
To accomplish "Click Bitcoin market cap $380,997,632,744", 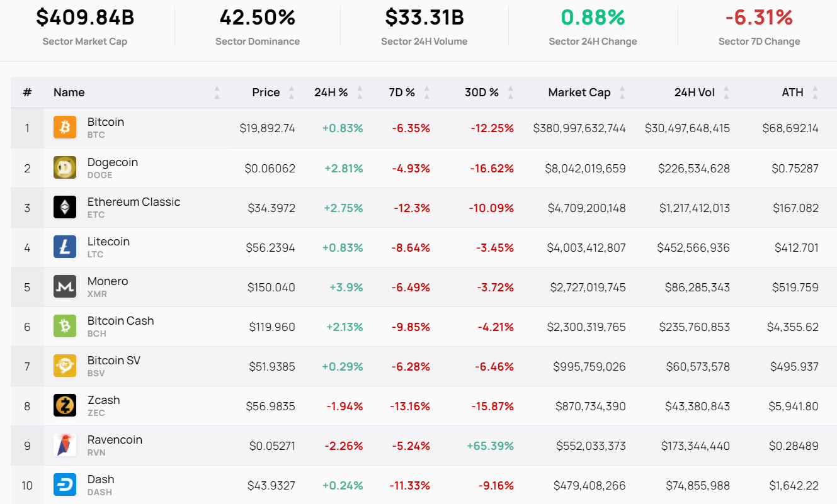I will pos(579,128).
